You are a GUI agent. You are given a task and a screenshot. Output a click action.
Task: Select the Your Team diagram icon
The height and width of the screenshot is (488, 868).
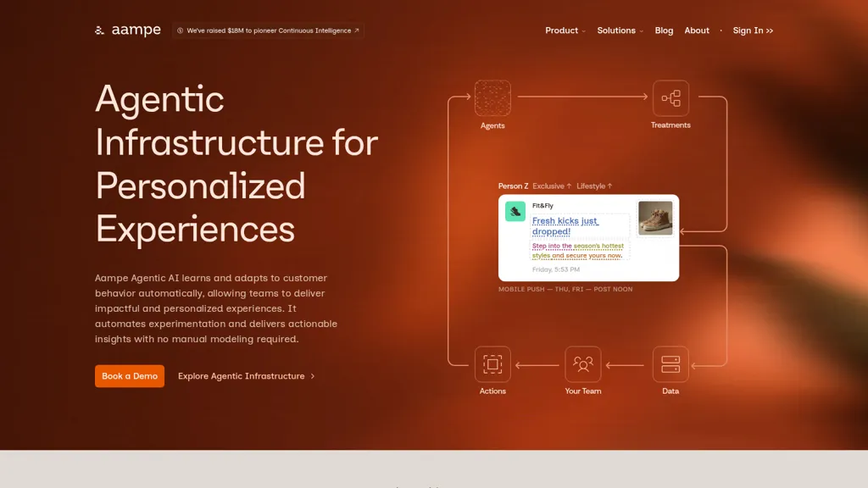pos(583,364)
